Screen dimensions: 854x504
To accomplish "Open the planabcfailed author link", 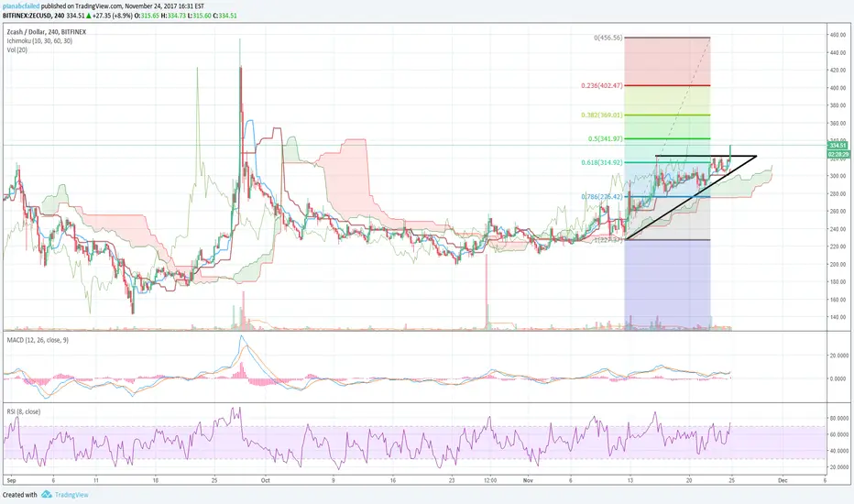I will coord(21,6).
